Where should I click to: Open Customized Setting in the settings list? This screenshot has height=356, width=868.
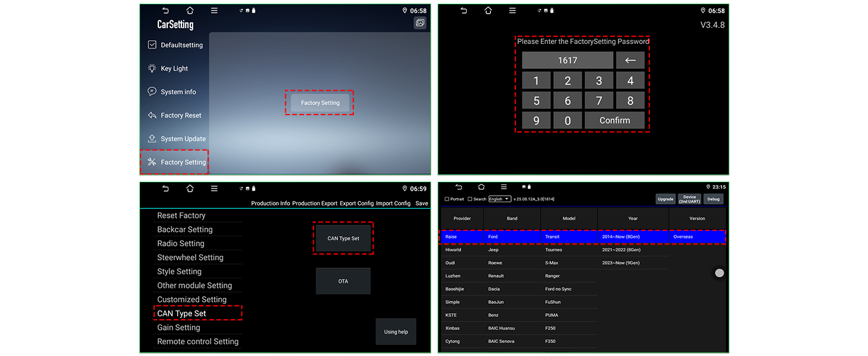coord(192,300)
